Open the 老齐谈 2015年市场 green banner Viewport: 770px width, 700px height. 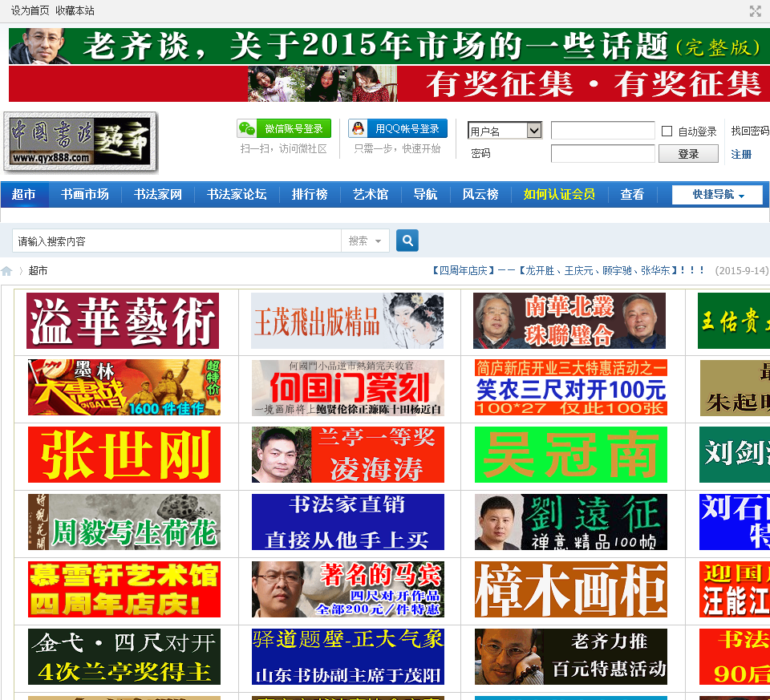pos(389,47)
